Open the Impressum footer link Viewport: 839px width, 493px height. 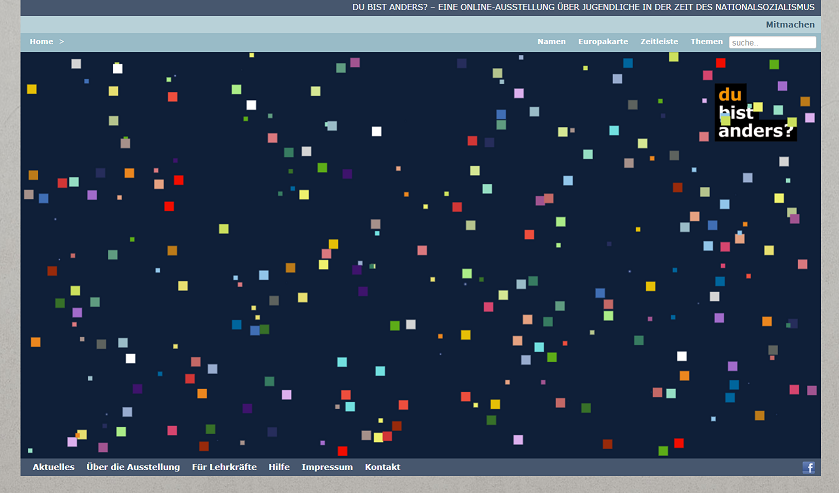(x=327, y=467)
